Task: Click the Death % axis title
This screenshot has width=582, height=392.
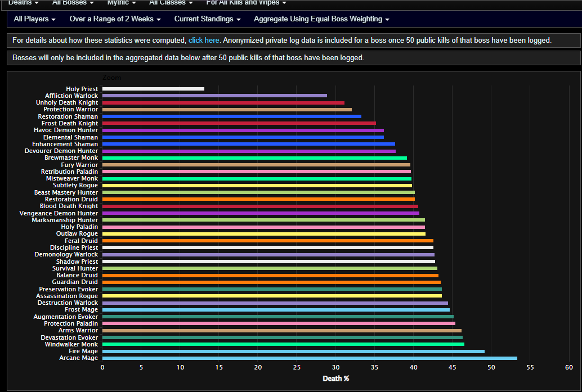Action: (x=336, y=379)
